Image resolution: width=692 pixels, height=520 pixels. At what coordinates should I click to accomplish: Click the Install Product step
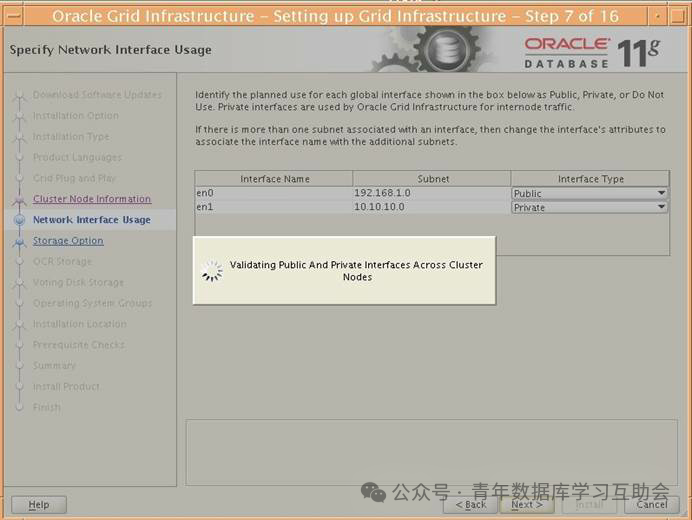coord(66,387)
